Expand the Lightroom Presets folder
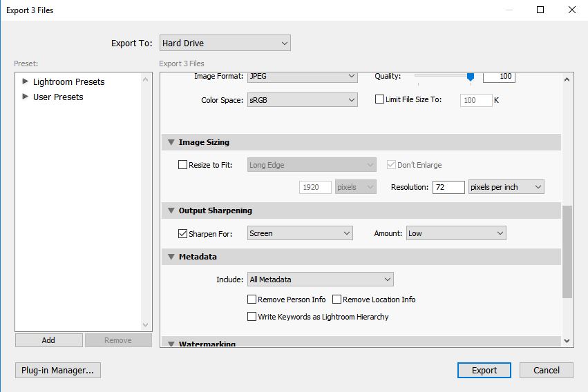 [26, 81]
